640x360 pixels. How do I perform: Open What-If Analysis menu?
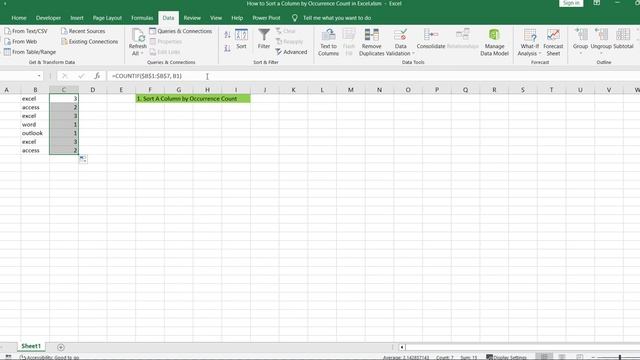529,42
